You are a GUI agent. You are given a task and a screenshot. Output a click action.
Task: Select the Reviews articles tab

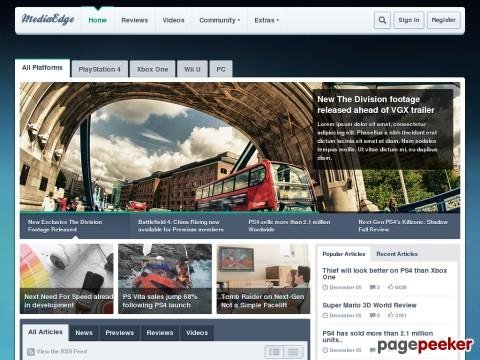point(160,333)
